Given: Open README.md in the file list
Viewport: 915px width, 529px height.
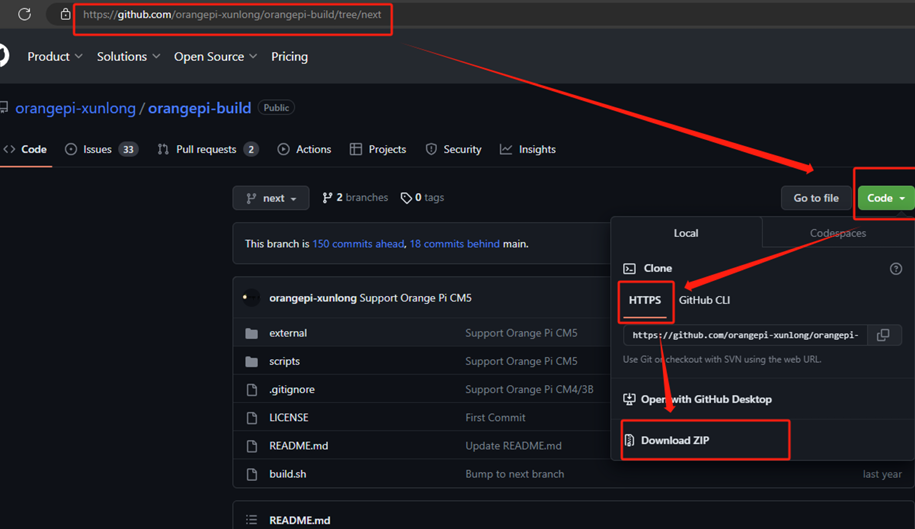Looking at the screenshot, I should click(x=299, y=446).
